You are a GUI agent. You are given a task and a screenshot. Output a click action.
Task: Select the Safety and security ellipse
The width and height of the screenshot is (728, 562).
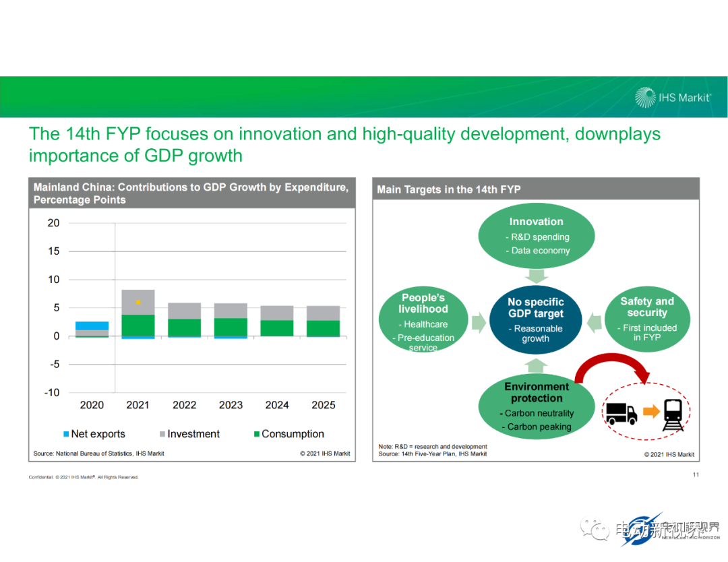647,319
